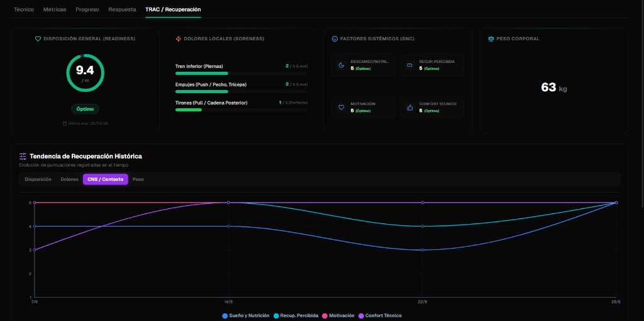Switch trend chart to Dolores
This screenshot has height=321, width=644.
(x=69, y=179)
